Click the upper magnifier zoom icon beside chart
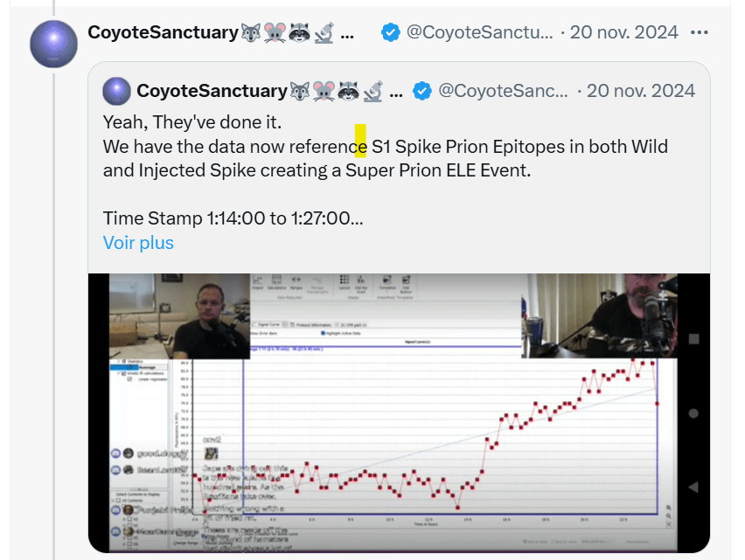The height and width of the screenshot is (560, 745). coord(668,508)
